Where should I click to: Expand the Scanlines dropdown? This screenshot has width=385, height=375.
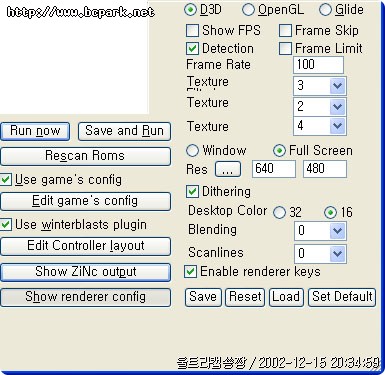(320, 254)
